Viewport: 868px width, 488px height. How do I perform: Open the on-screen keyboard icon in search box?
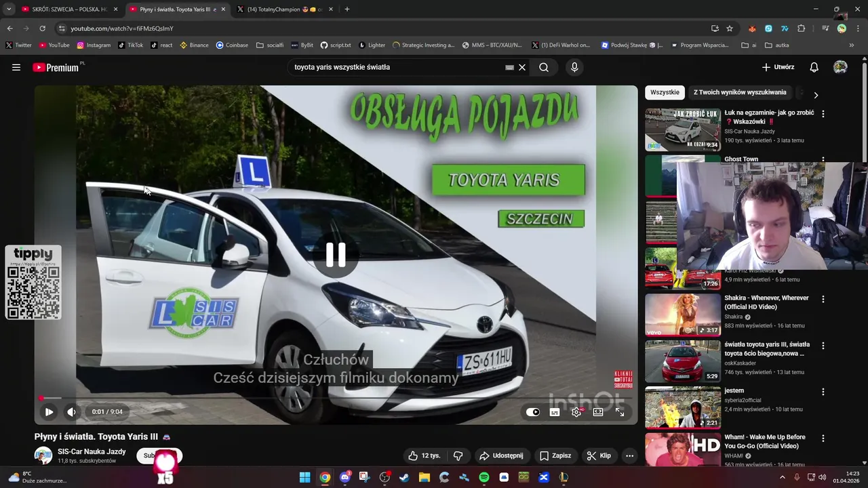pos(509,67)
